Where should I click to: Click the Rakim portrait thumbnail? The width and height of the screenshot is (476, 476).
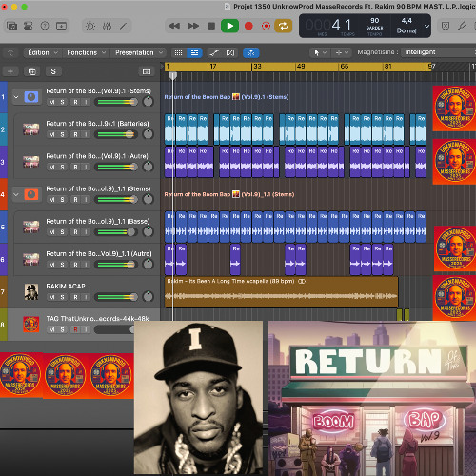point(199,398)
